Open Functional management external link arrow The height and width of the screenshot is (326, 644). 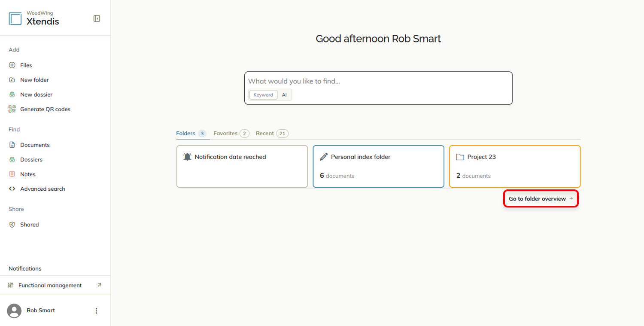[x=99, y=285]
